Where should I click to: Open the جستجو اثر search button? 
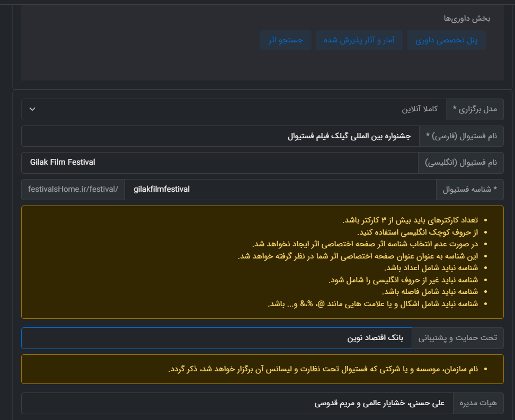pos(286,41)
